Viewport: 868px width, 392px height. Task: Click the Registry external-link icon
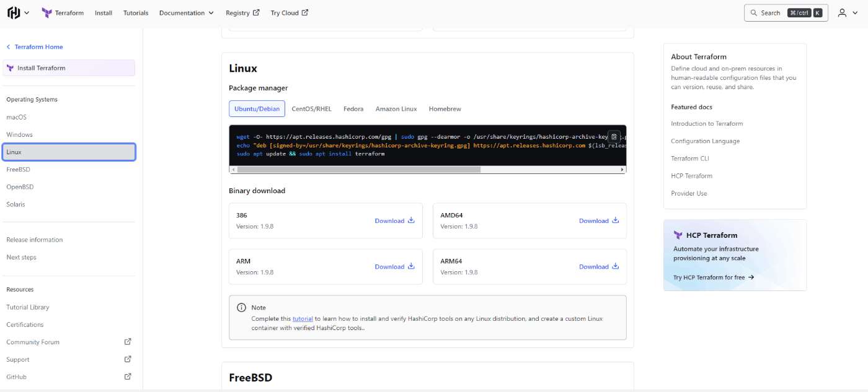click(257, 13)
